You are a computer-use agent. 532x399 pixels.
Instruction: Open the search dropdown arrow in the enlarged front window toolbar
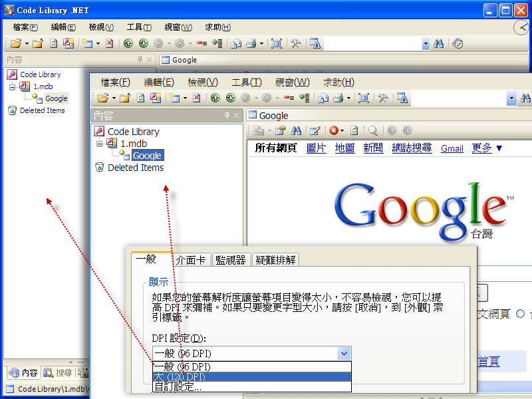(511, 98)
